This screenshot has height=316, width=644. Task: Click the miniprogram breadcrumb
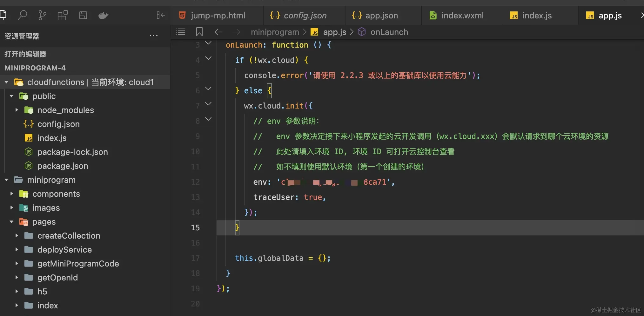pyautogui.click(x=275, y=32)
